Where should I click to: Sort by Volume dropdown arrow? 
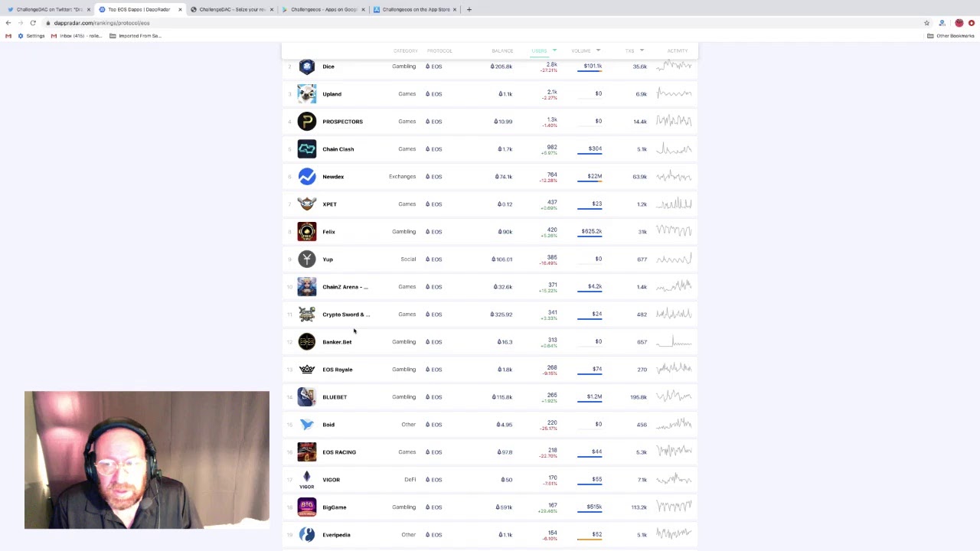pos(597,51)
